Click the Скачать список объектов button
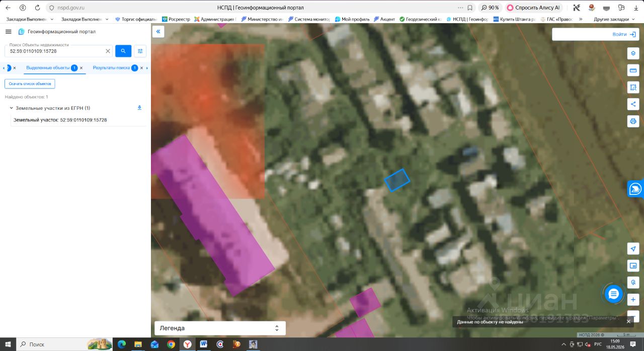The height and width of the screenshot is (351, 644). point(30,84)
